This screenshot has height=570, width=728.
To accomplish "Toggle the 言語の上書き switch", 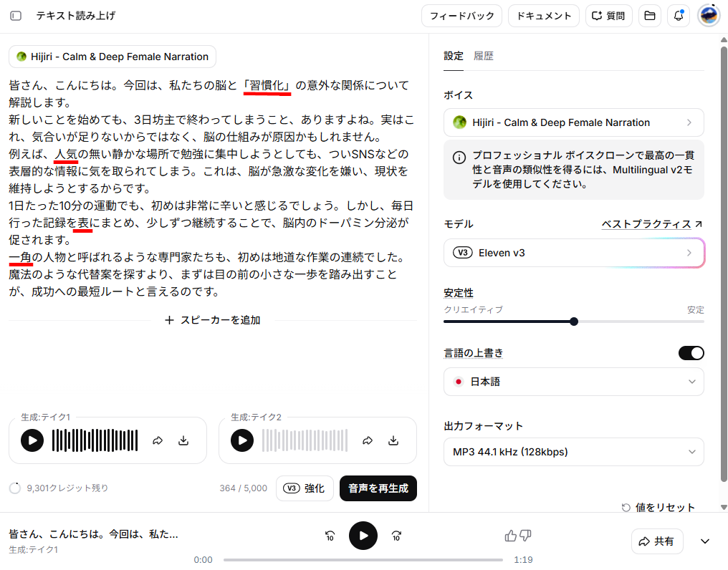I will [691, 353].
